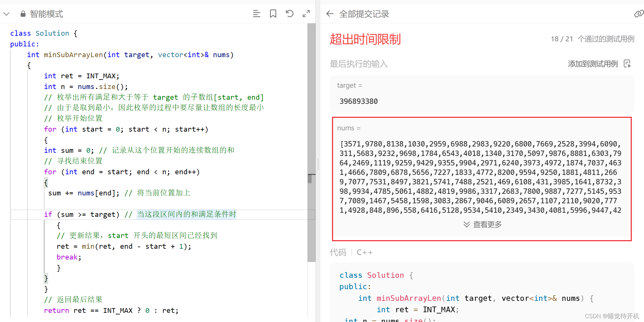Click the editor vertical scrollbar thumb
The width and height of the screenshot is (644, 322).
tap(311, 143)
